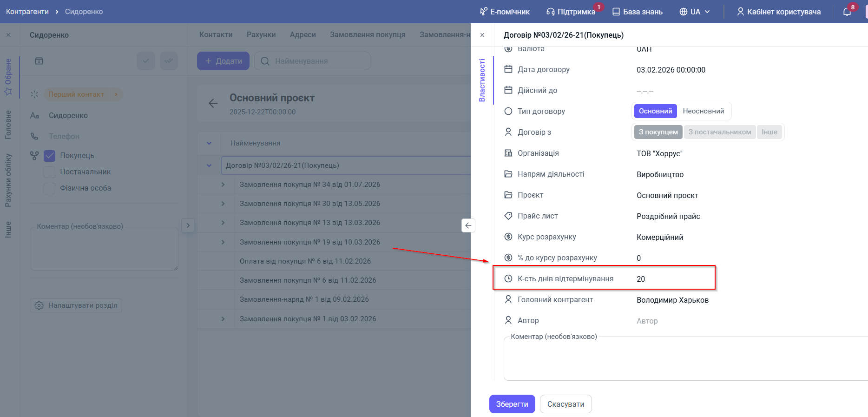Click the Дійсний до date field
The height and width of the screenshot is (417, 868).
645,91
